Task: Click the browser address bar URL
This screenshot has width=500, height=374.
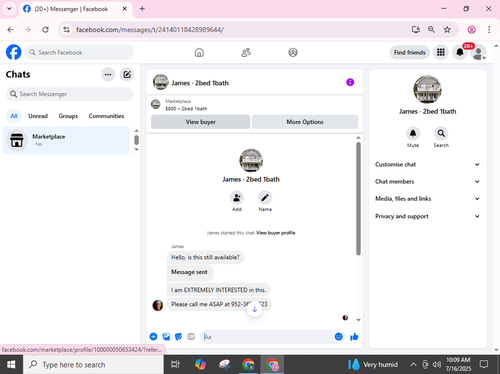Action: (150, 30)
